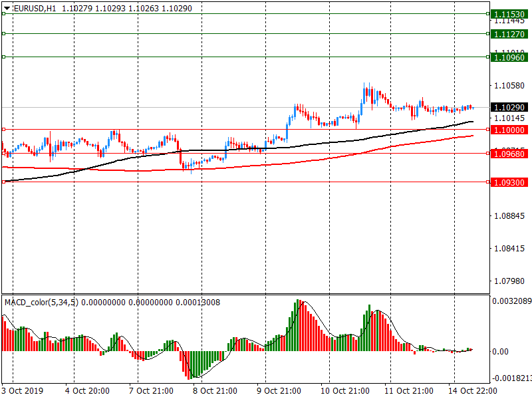
Task: Click the 1.08415 price scale value
Action: pyautogui.click(x=509, y=248)
